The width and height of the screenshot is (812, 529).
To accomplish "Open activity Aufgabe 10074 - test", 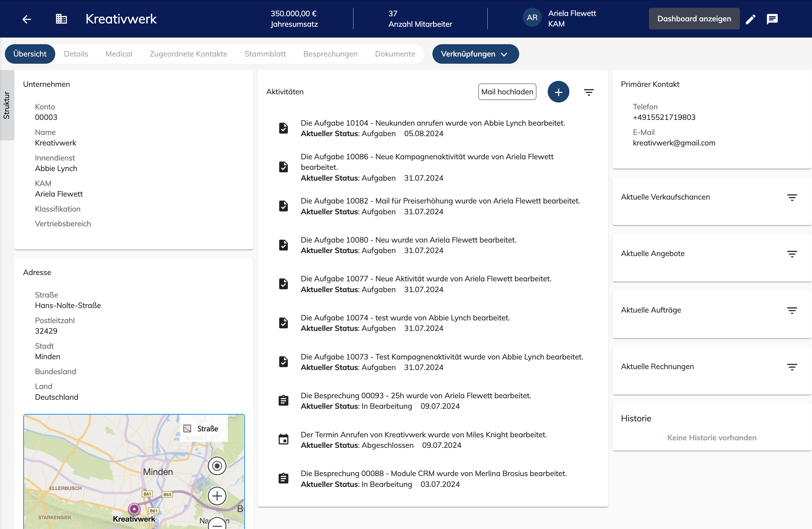I will point(405,323).
